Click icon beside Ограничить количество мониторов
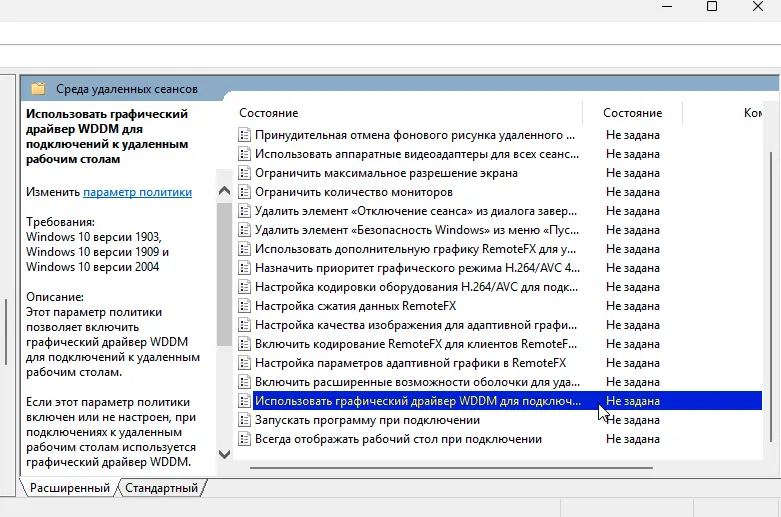The width and height of the screenshot is (781, 517). pos(244,192)
